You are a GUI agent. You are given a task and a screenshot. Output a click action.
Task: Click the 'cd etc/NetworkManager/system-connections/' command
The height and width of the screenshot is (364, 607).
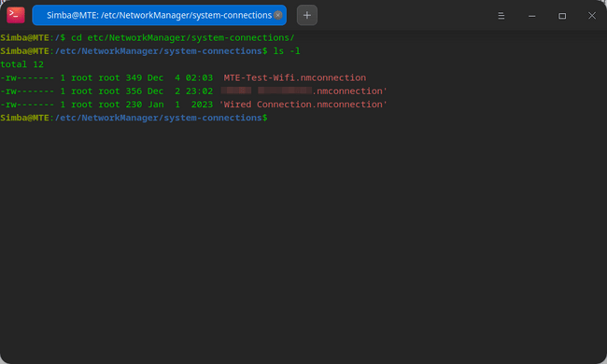pyautogui.click(x=183, y=37)
